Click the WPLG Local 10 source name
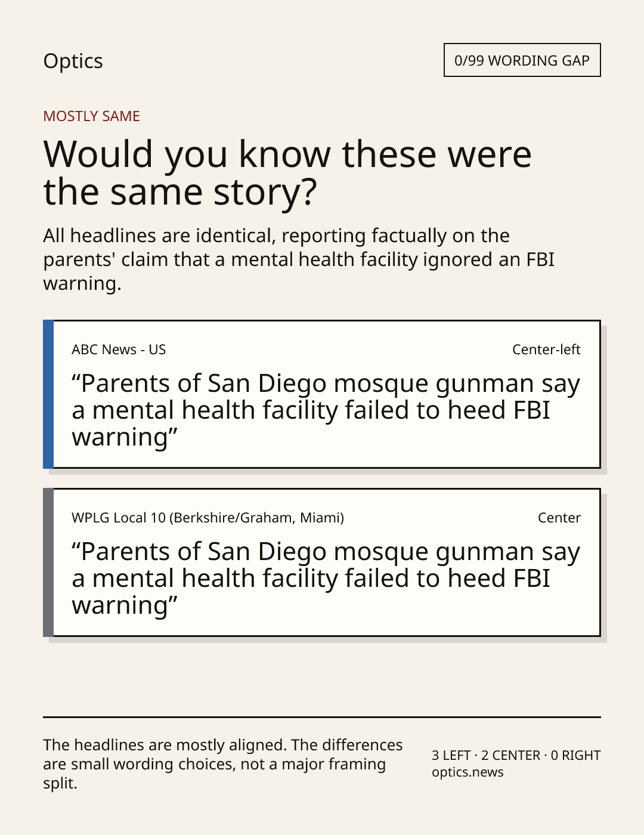The image size is (644, 835). pos(208,518)
